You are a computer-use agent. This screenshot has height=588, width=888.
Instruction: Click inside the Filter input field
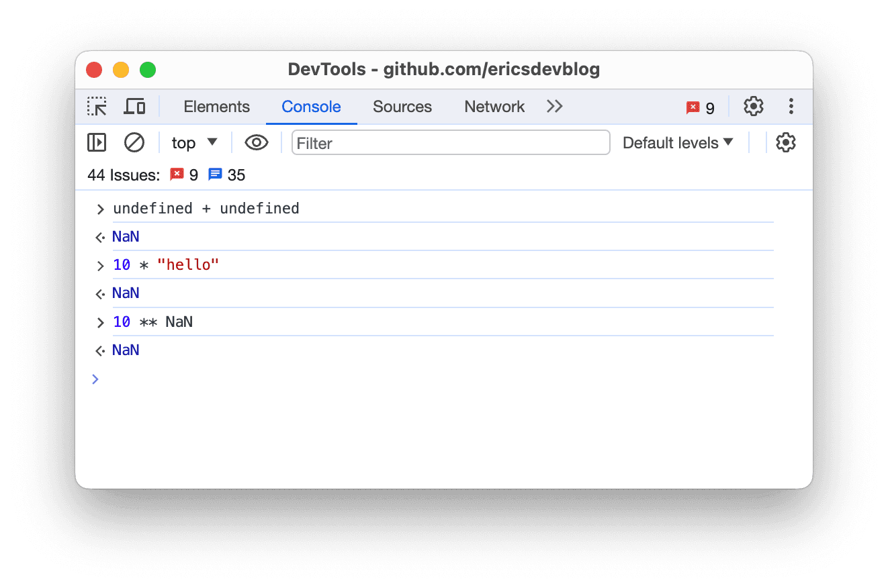[x=450, y=142]
